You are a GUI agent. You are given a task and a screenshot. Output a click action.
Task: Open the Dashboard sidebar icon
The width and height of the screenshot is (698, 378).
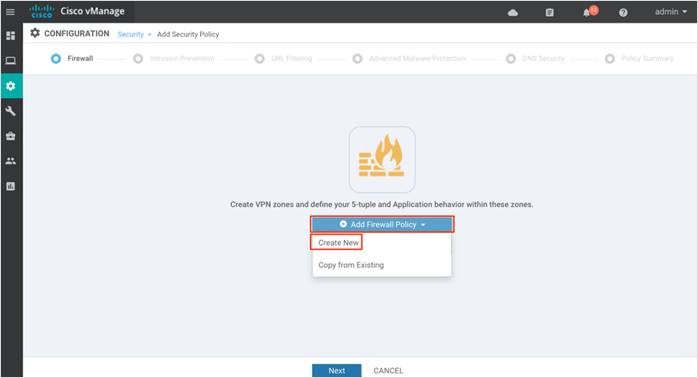click(11, 36)
